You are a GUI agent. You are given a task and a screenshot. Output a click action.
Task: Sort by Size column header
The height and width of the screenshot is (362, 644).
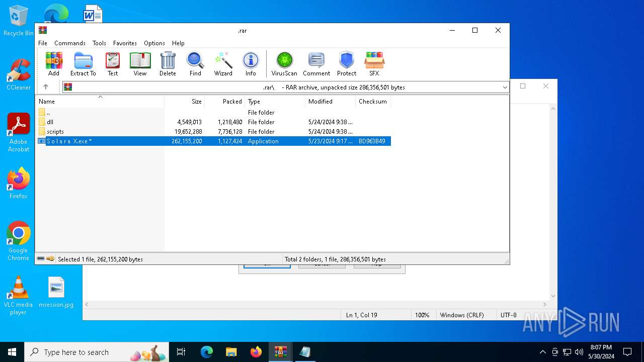[x=185, y=102]
